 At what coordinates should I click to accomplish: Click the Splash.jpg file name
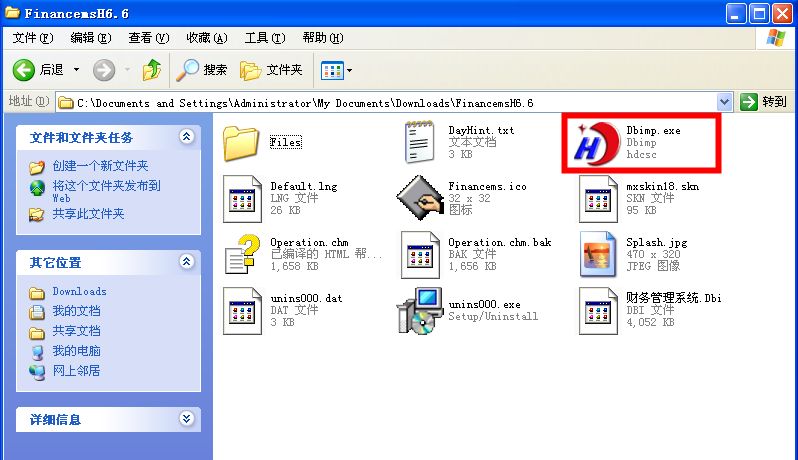point(657,242)
